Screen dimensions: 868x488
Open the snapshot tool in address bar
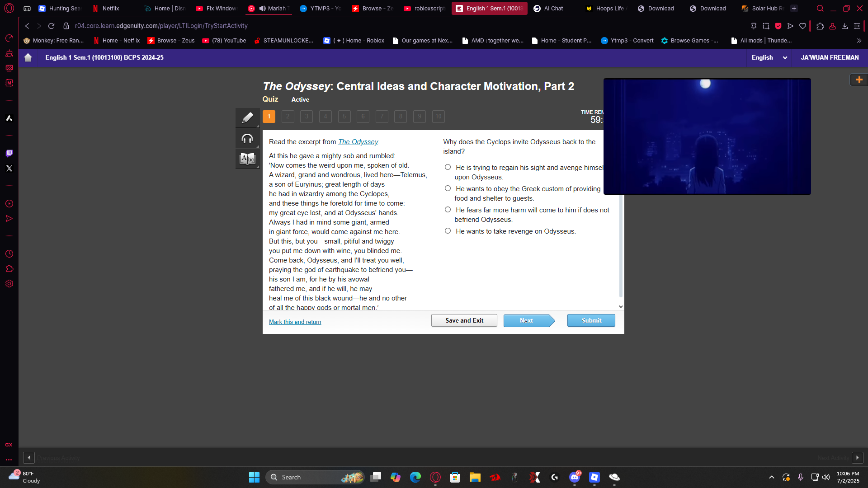point(766,26)
